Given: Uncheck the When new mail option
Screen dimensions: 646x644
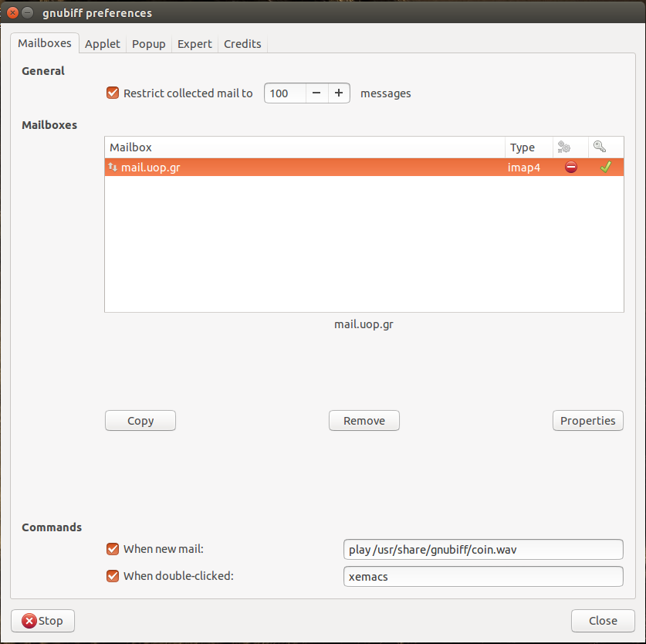Looking at the screenshot, I should point(113,549).
